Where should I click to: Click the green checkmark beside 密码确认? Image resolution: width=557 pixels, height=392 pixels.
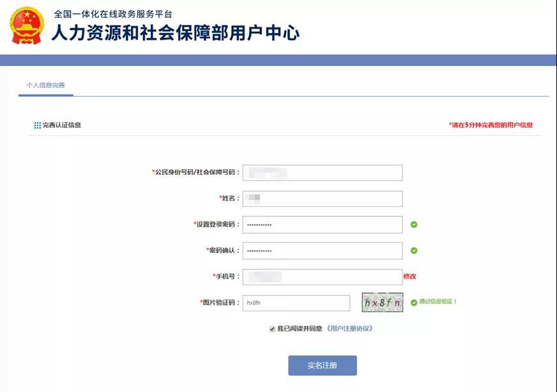(x=414, y=251)
